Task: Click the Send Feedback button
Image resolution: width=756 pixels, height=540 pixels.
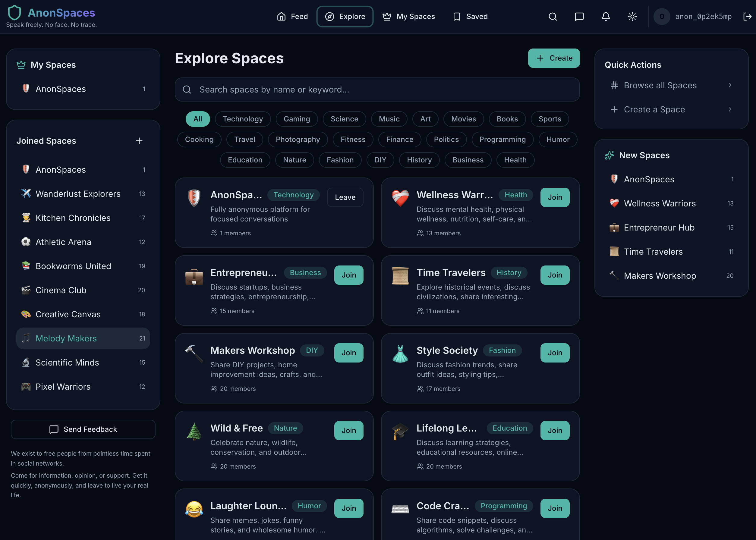Action: (x=83, y=429)
